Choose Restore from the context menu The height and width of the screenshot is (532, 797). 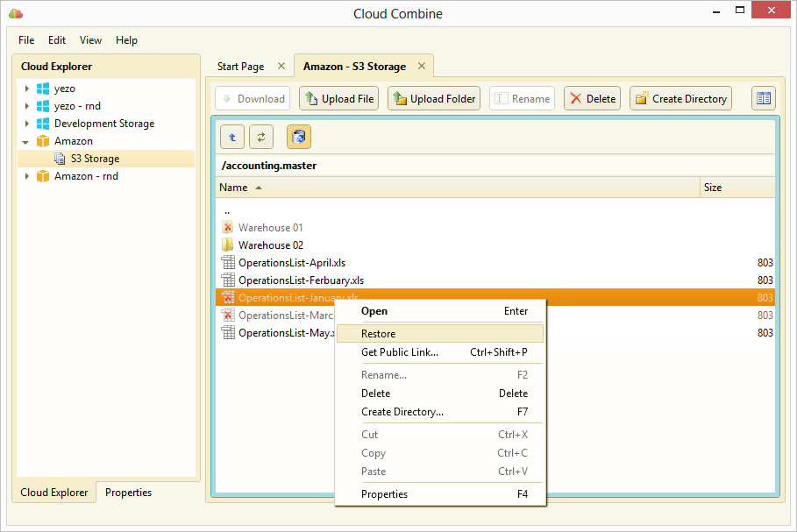(440, 334)
